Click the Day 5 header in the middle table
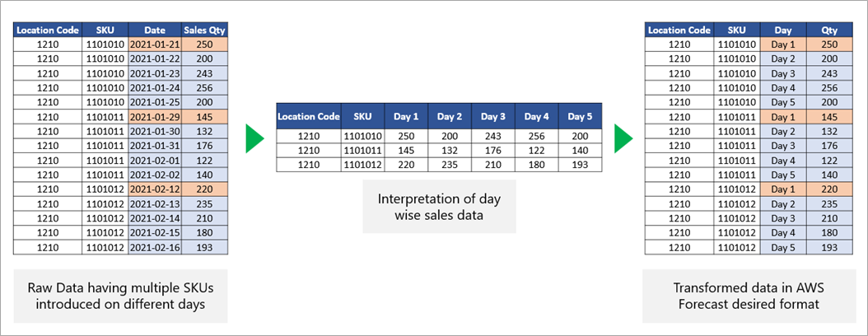Screen dimensions: 868x336 580,117
